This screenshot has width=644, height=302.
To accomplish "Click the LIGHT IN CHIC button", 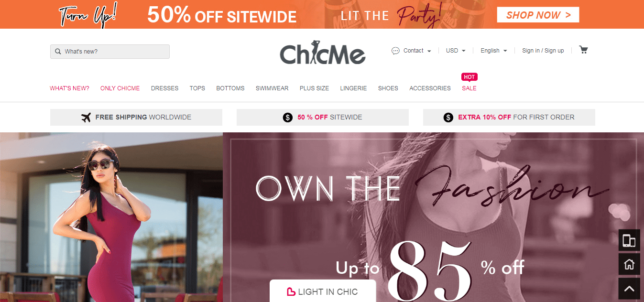I will 323,291.
